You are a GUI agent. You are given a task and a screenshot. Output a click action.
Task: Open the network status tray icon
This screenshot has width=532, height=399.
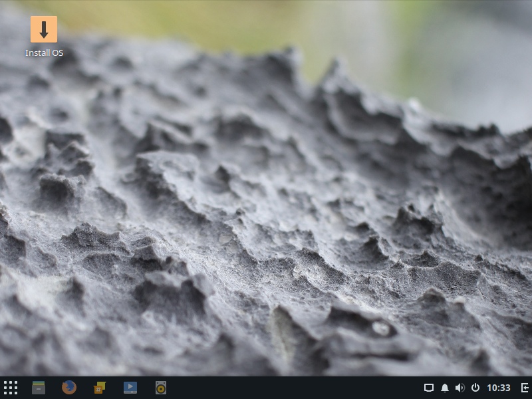[429, 388]
